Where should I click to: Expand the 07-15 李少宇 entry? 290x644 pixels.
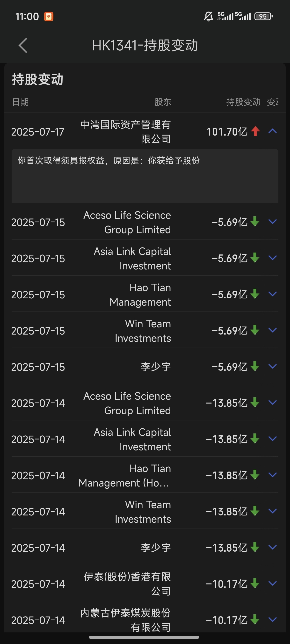272,366
